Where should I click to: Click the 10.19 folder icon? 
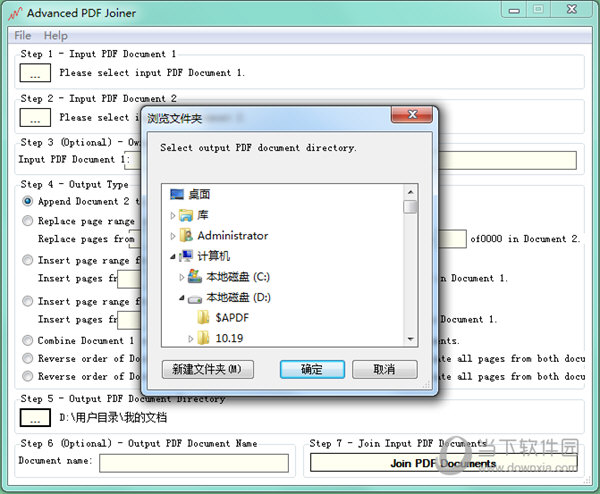pyautogui.click(x=203, y=338)
